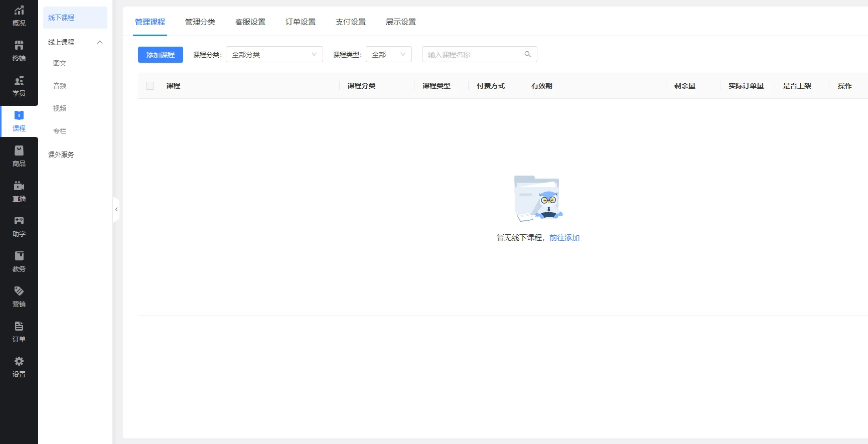
Task: Click the 添加课程 button
Action: (161, 55)
